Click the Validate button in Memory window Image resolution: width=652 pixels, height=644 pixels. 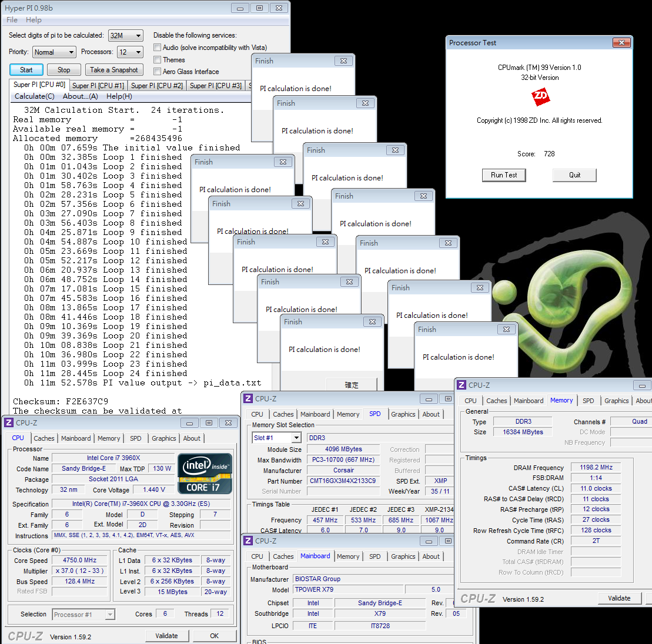click(619, 598)
